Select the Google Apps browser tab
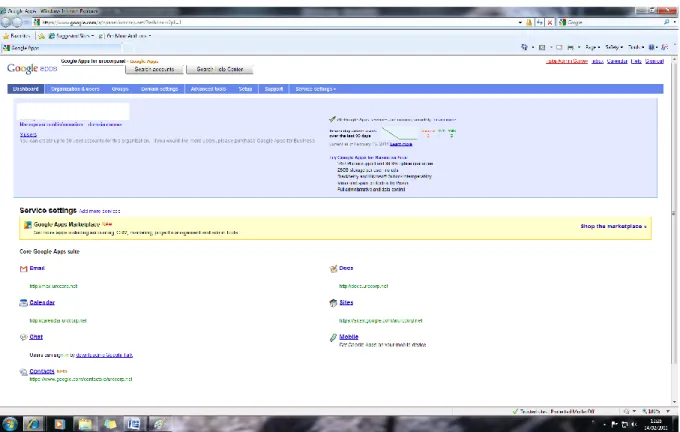Viewport: 680px width, 432px height. [x=61, y=48]
